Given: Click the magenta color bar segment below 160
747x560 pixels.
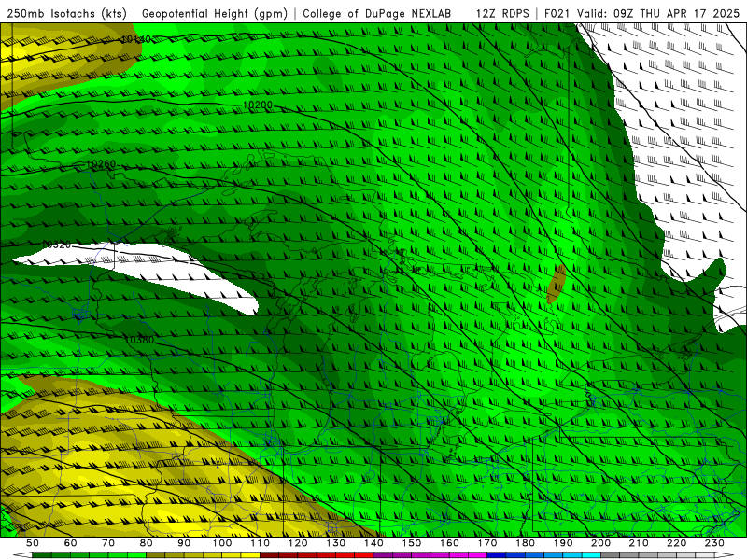Looking at the screenshot, I should click(458, 555).
